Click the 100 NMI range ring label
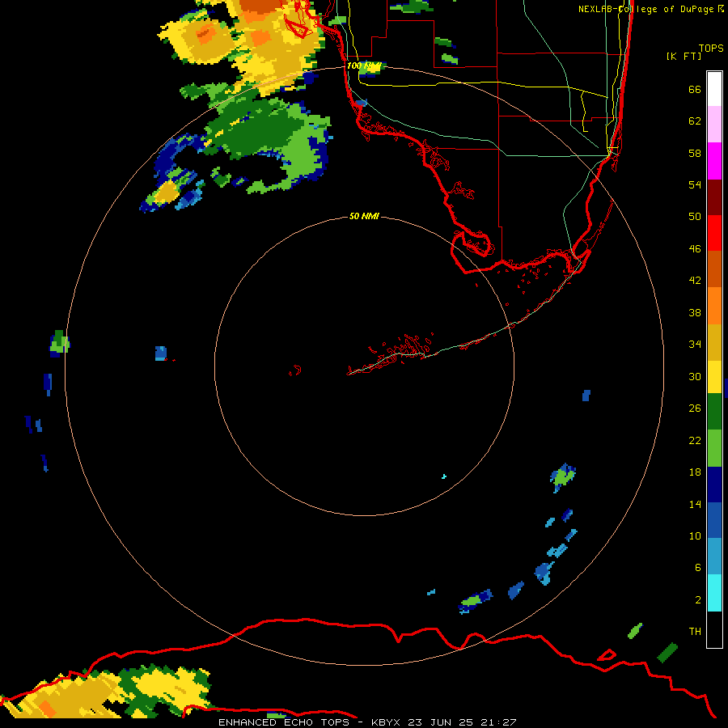 (x=364, y=66)
